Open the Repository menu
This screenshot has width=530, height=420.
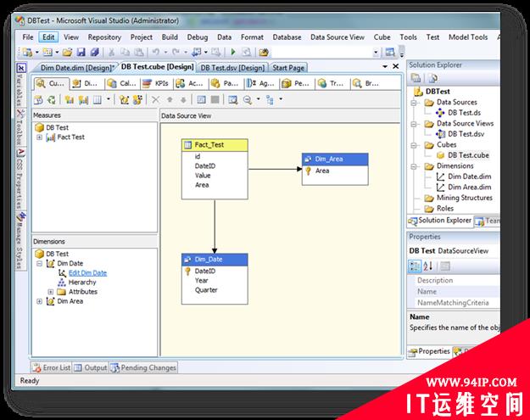pyautogui.click(x=104, y=37)
